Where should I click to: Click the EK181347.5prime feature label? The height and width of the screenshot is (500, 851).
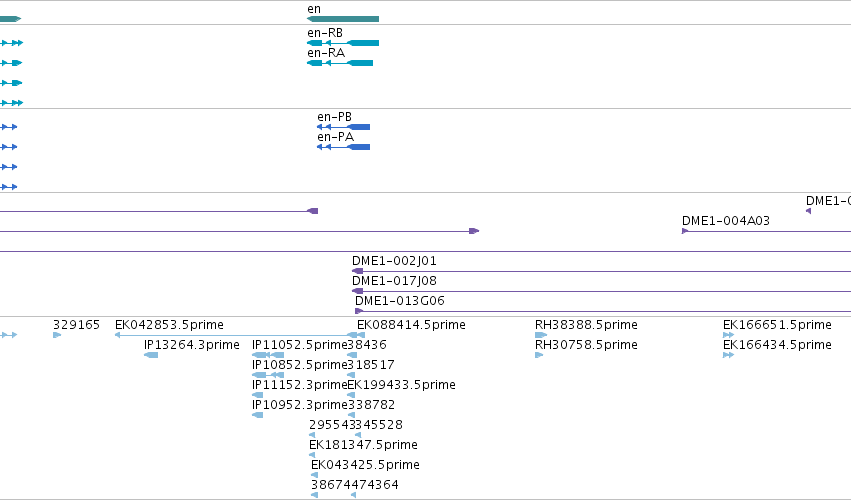tap(363, 445)
